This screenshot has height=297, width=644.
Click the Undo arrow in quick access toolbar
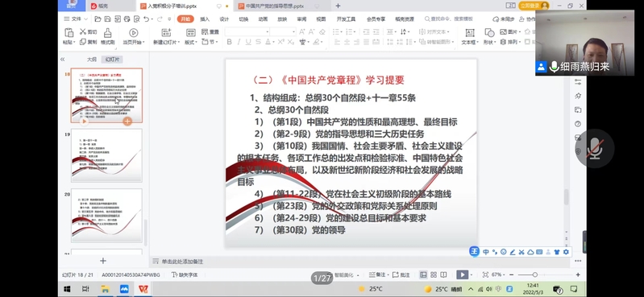tap(146, 19)
